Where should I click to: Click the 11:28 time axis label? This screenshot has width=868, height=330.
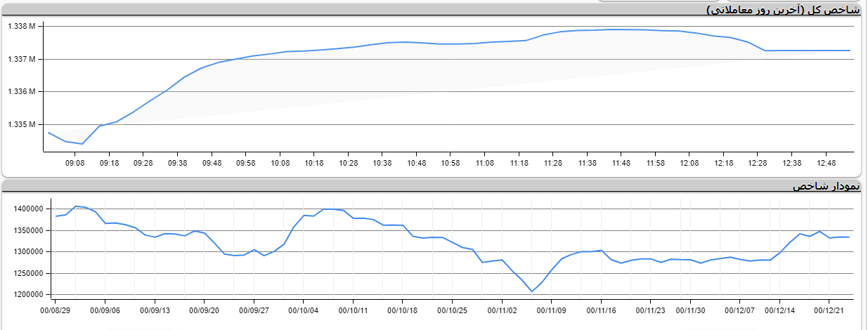click(x=553, y=163)
